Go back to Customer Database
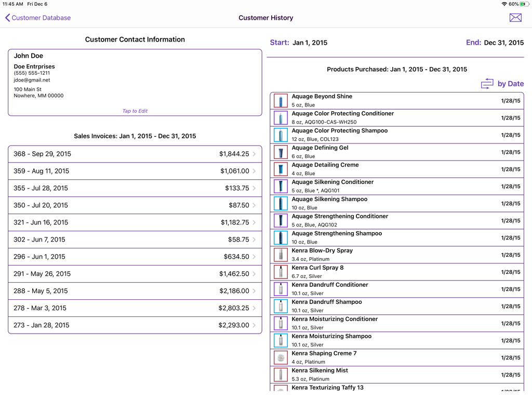The height and width of the screenshot is (399, 532). 38,18
